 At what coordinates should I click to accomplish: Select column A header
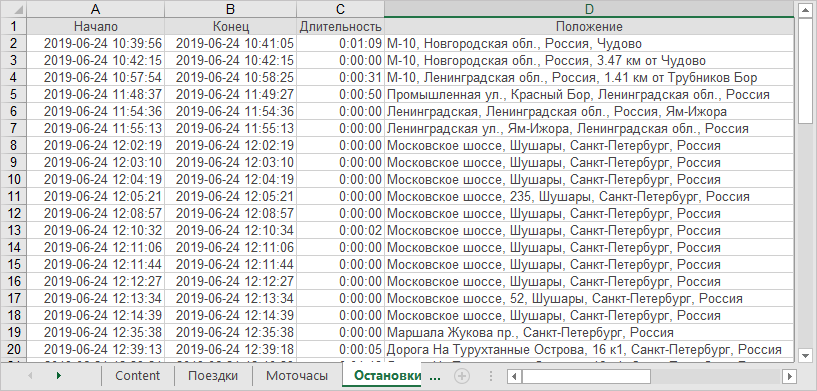95,9
